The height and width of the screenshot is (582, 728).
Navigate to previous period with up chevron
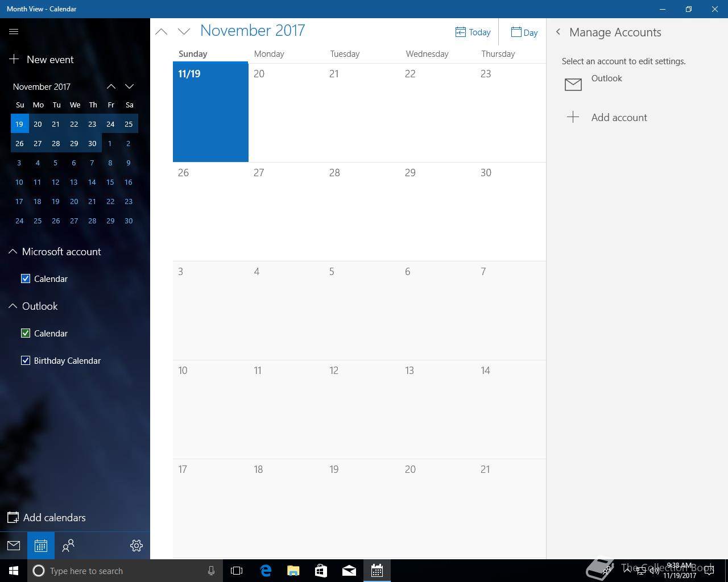[x=162, y=32]
